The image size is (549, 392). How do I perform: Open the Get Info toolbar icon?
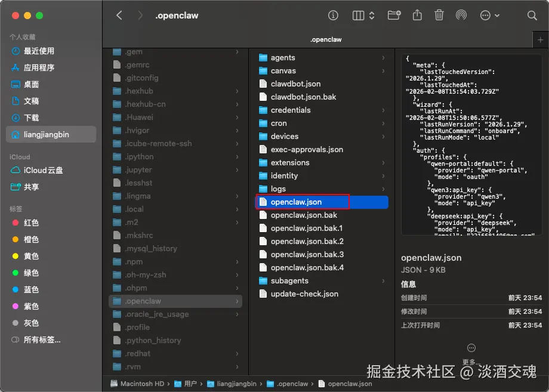click(x=333, y=16)
